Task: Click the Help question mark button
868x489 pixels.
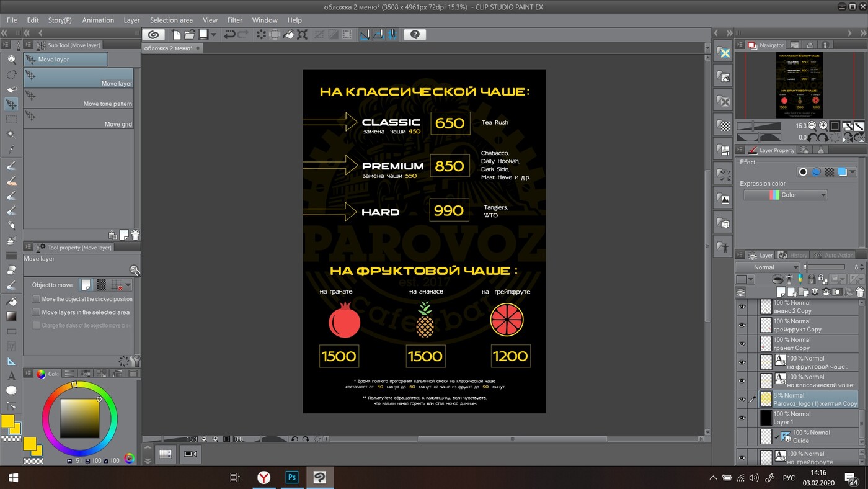Action: (415, 35)
